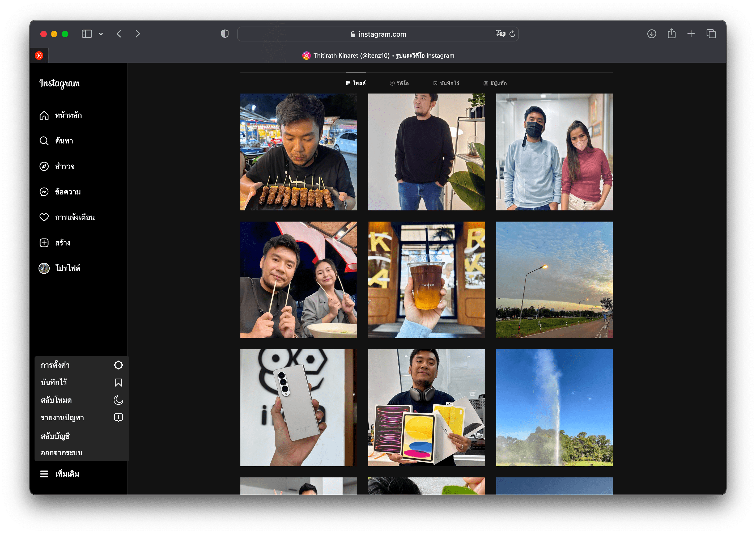Click the translate page icon in address bar
The image size is (756, 534).
pos(500,33)
